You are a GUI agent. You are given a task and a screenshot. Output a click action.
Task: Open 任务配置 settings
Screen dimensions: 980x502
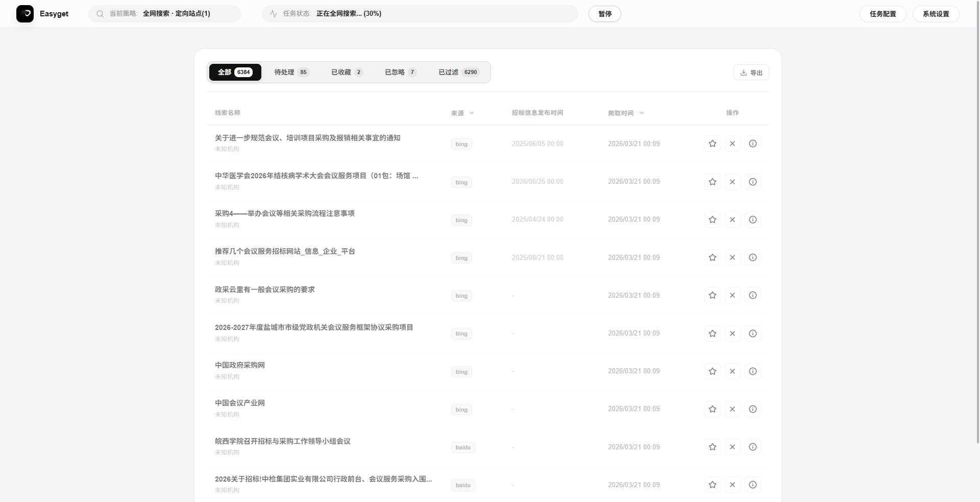[883, 14]
